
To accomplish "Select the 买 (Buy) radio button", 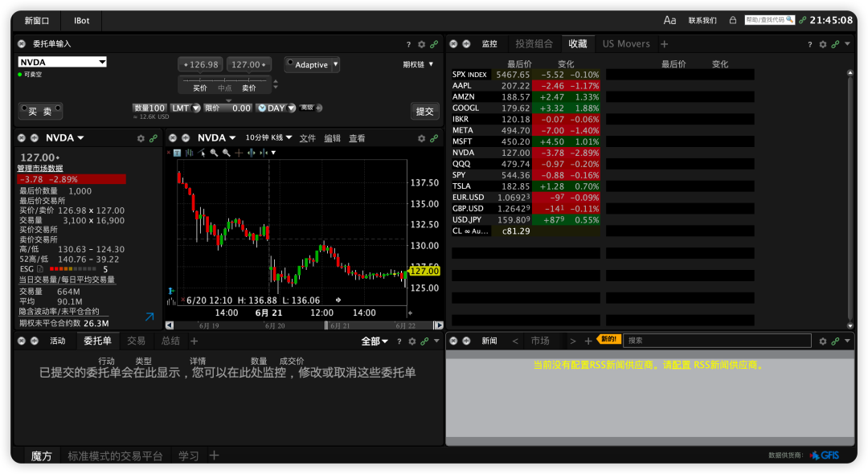I will pyautogui.click(x=24, y=108).
